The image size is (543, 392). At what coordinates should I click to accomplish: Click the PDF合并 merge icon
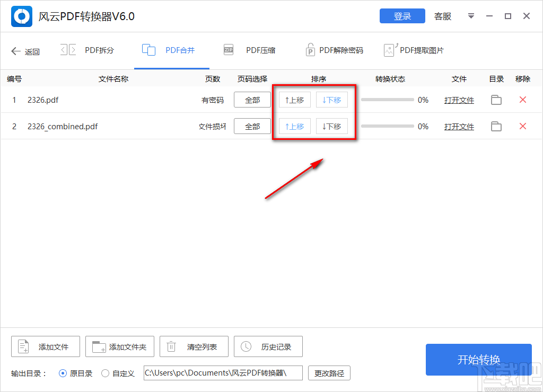[148, 50]
